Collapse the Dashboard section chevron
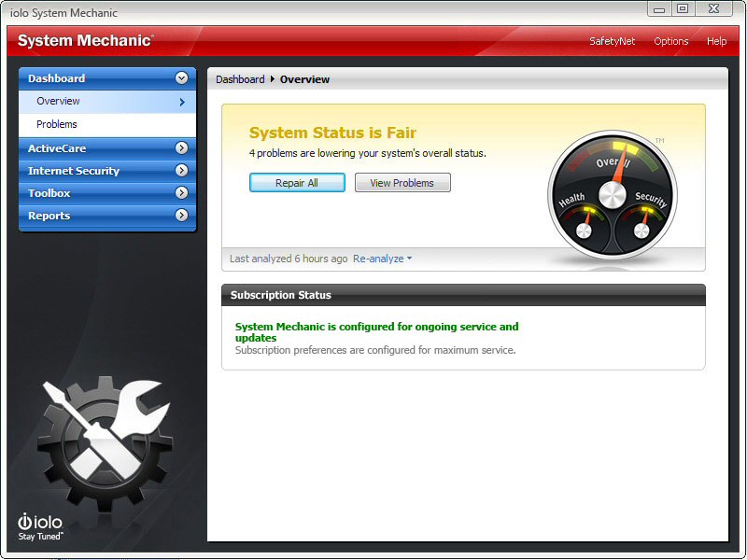 click(x=181, y=78)
